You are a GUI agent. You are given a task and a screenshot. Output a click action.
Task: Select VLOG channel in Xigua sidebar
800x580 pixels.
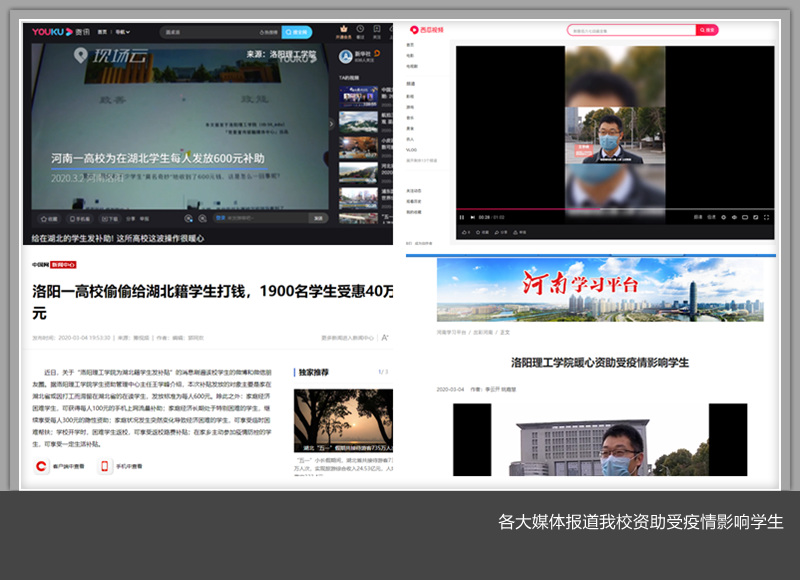point(411,150)
